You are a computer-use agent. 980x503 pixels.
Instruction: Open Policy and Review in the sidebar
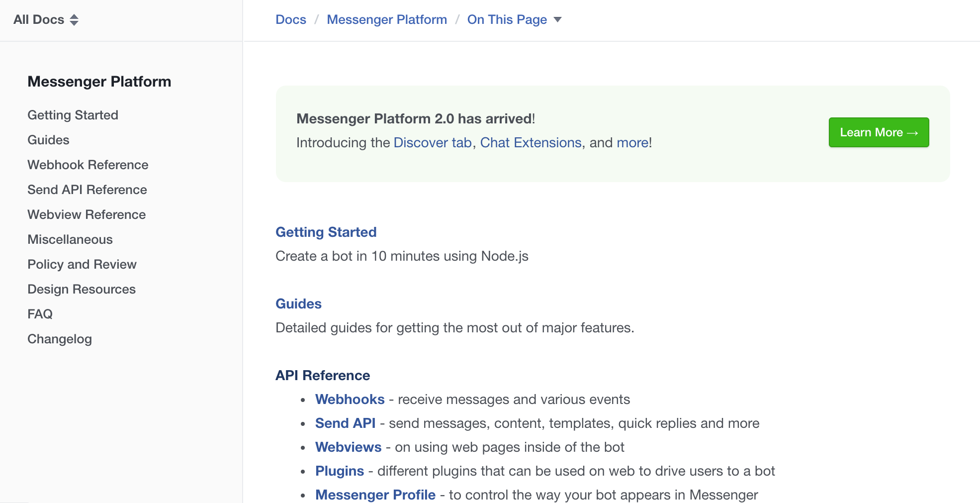tap(82, 264)
